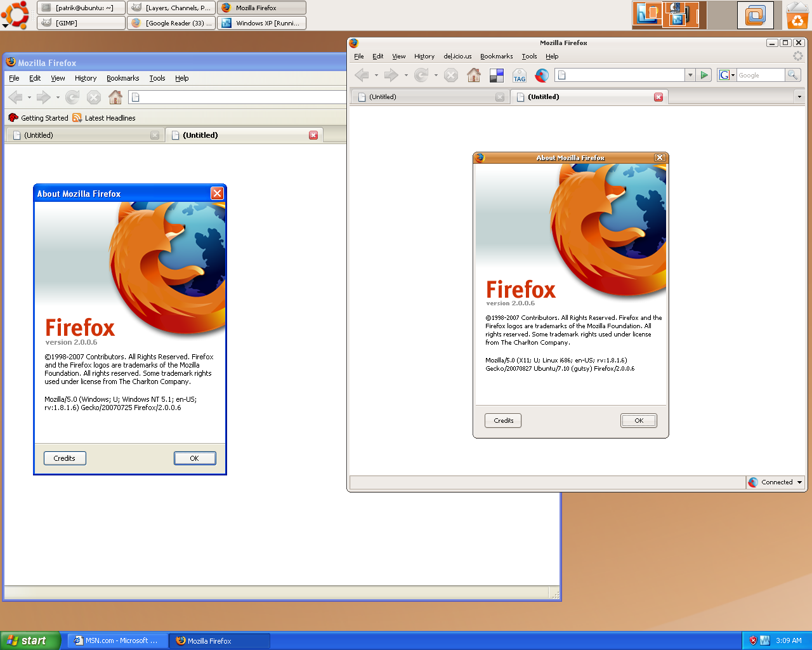Switch to Windows XP [Running] taskbar button

[x=262, y=23]
